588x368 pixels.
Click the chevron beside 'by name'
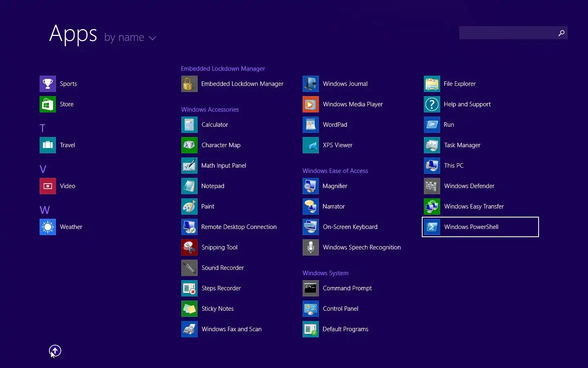(x=153, y=38)
